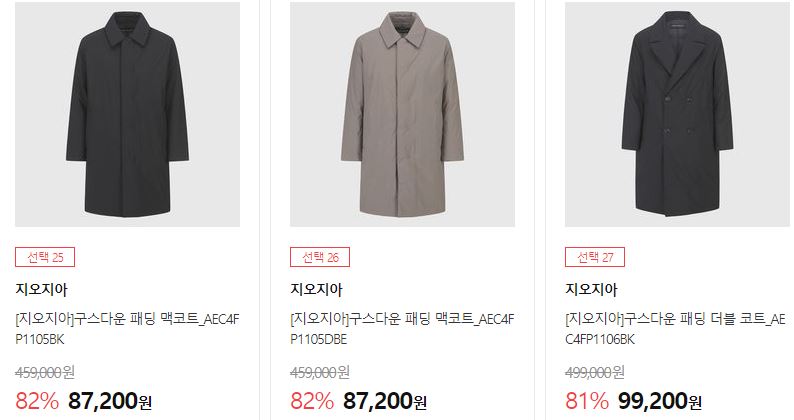Click the struck-through 499,000원 original price
Screen dimensions: 794x420
click(595, 372)
